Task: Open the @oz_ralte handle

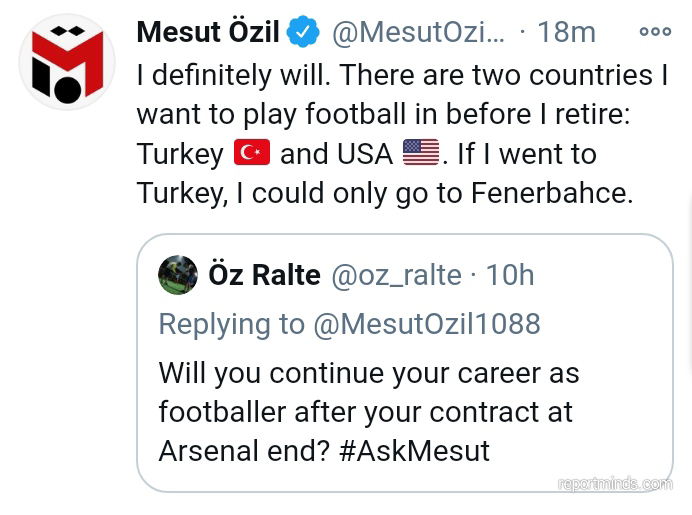Action: [x=396, y=275]
